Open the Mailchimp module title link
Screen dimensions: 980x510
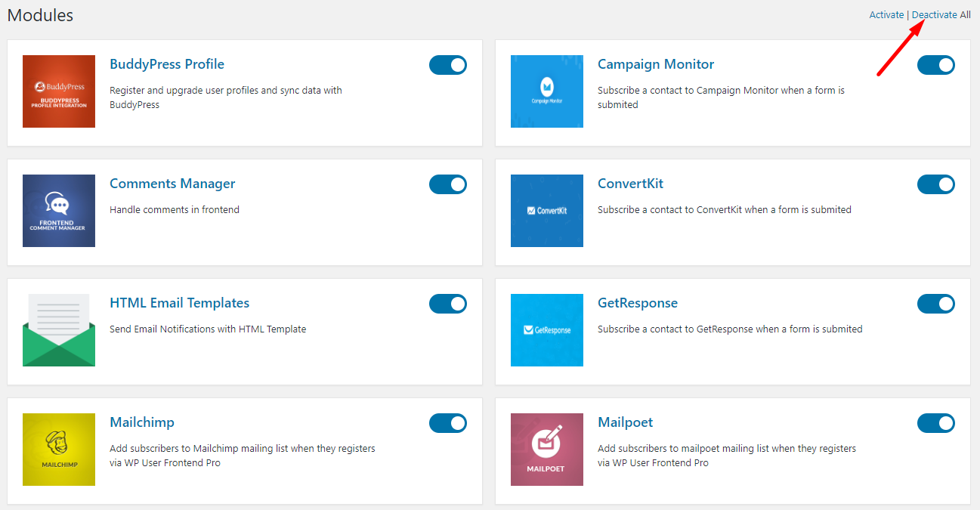point(142,422)
